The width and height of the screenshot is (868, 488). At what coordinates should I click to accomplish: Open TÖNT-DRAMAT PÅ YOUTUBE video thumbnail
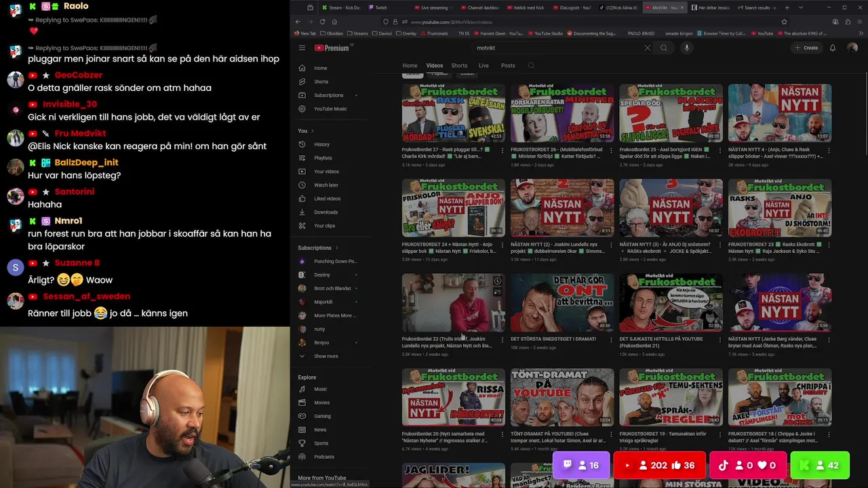(562, 397)
